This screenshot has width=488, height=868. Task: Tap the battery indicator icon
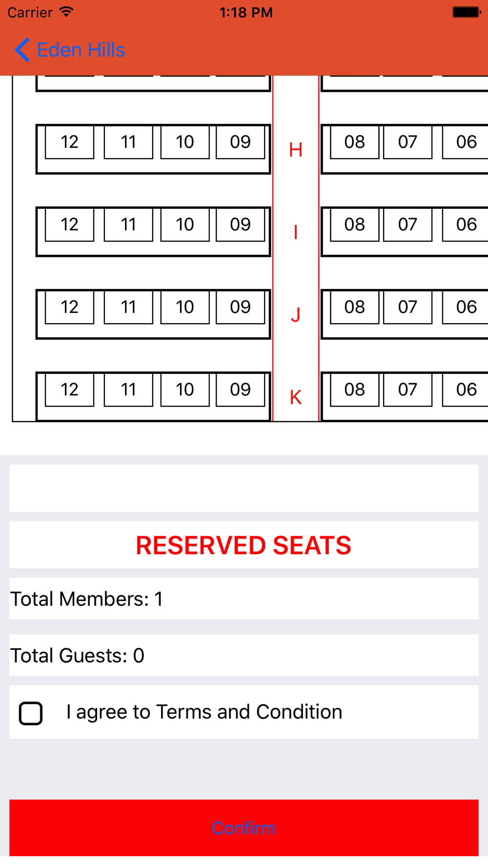pyautogui.click(x=467, y=12)
